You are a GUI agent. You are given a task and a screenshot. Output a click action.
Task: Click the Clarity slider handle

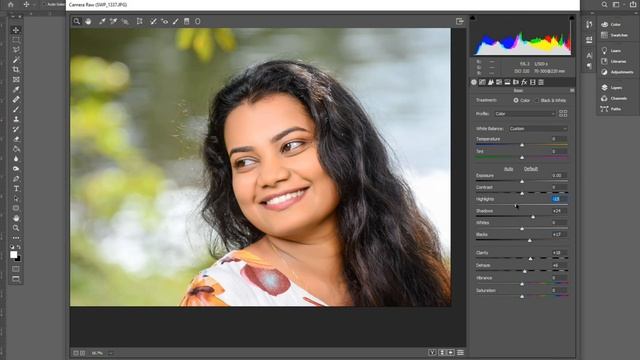point(531,259)
